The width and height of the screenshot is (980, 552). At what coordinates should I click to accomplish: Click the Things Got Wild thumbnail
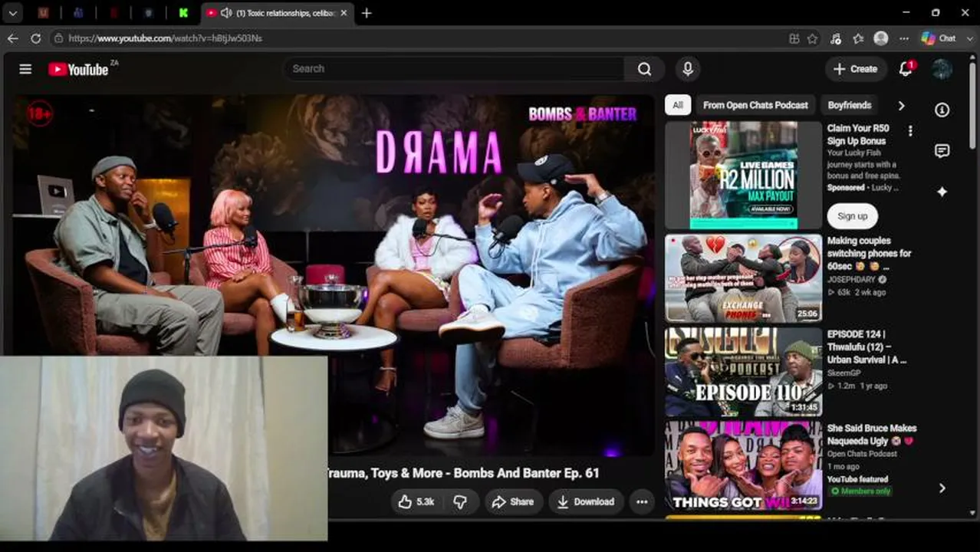[743, 466]
